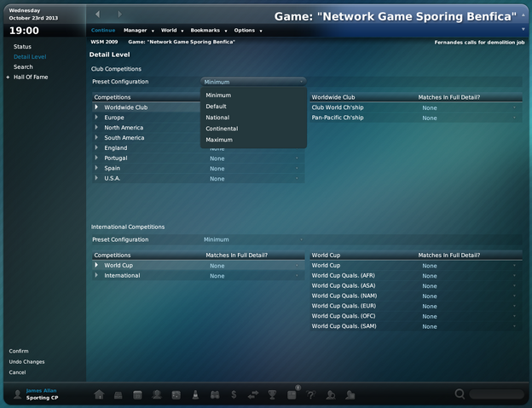Click the WSM 2009 breadcrumb
Viewport: 532px width, 408px height.
tap(104, 42)
